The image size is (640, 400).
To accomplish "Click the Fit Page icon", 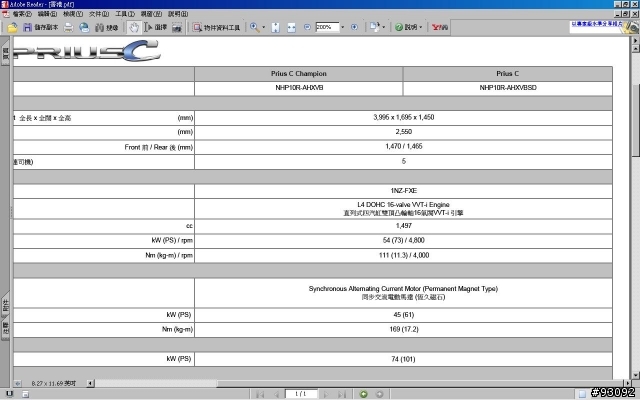I will (276, 27).
